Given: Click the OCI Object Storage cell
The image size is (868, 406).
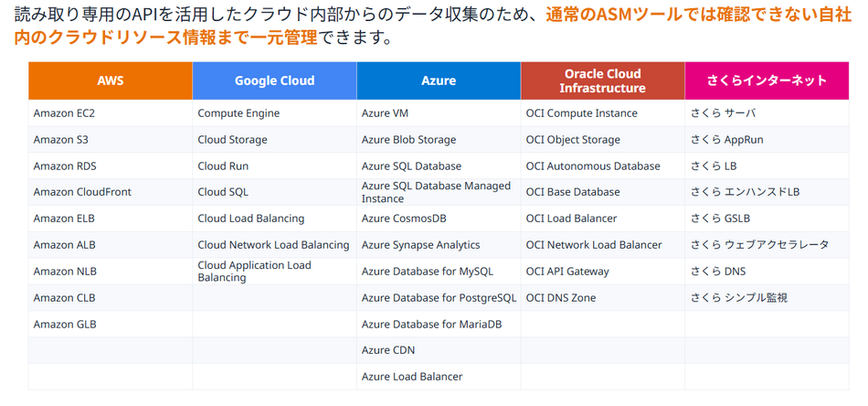Looking at the screenshot, I should click(x=603, y=140).
